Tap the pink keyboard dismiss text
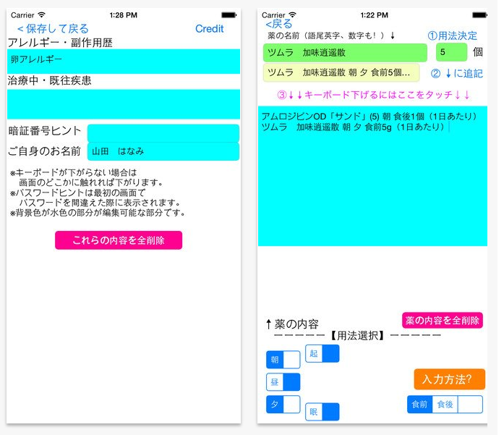This screenshot has height=435, width=504. coord(373,95)
